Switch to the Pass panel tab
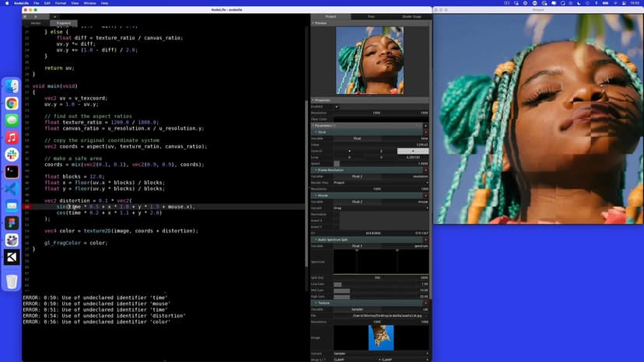 [371, 16]
